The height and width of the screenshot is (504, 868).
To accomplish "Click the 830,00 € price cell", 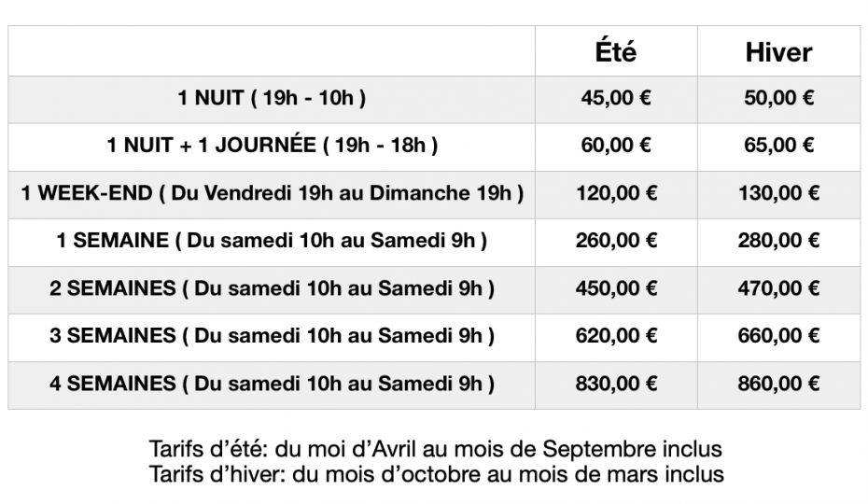I will click(x=615, y=384).
